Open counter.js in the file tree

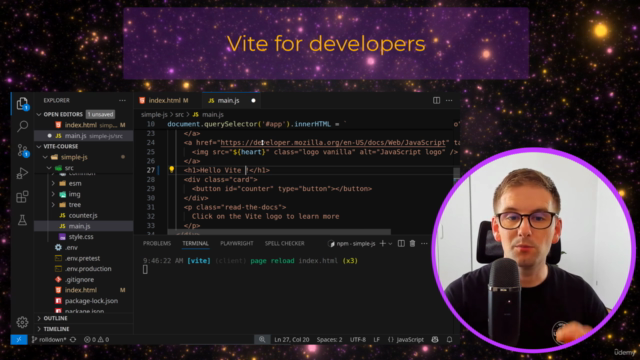[84, 216]
